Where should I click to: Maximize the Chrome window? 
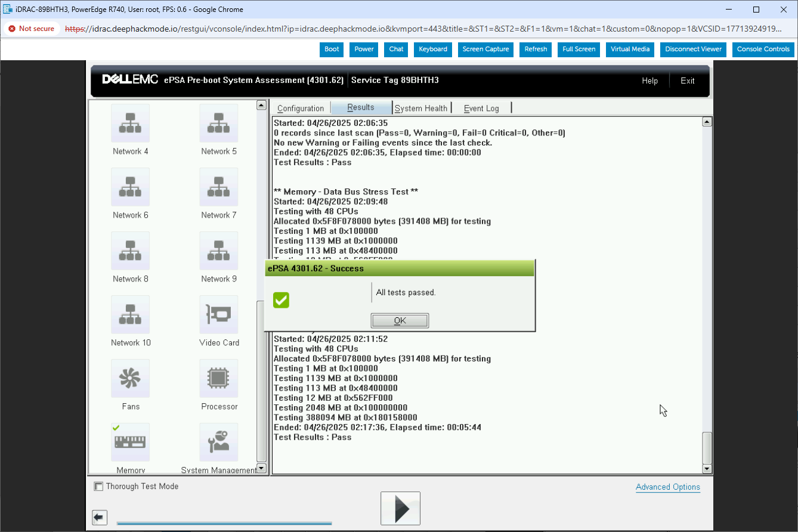pos(756,10)
